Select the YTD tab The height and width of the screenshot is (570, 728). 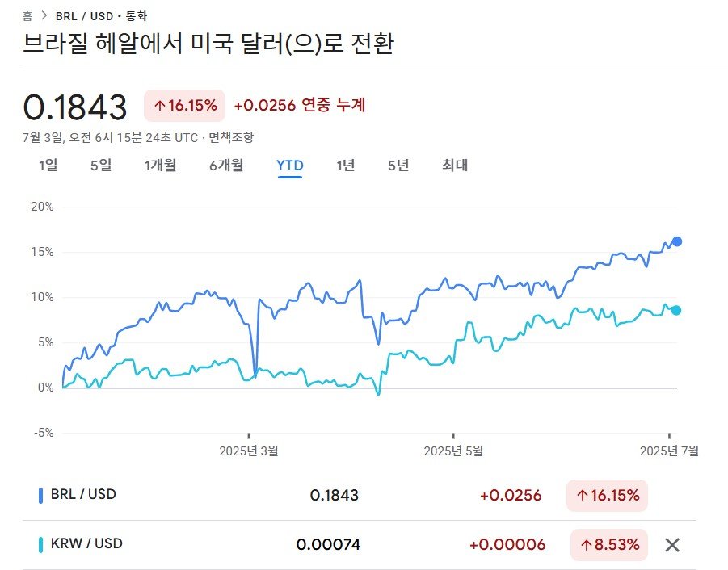pyautogui.click(x=289, y=166)
